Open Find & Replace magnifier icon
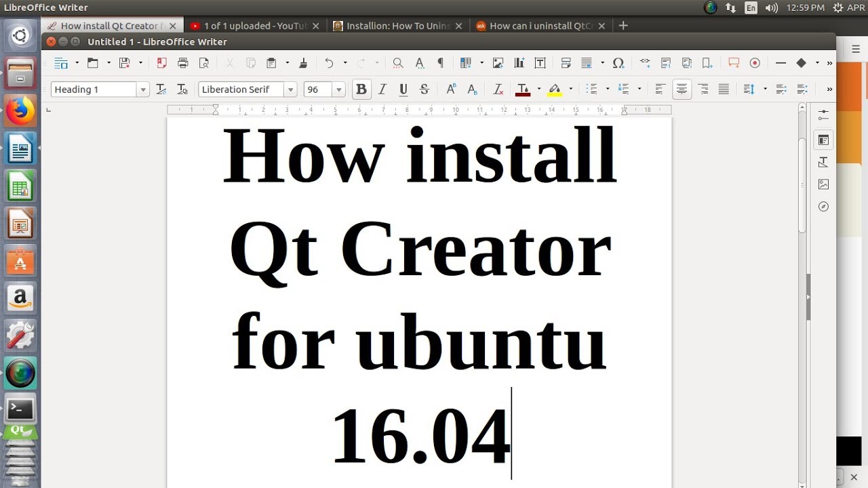 [398, 63]
